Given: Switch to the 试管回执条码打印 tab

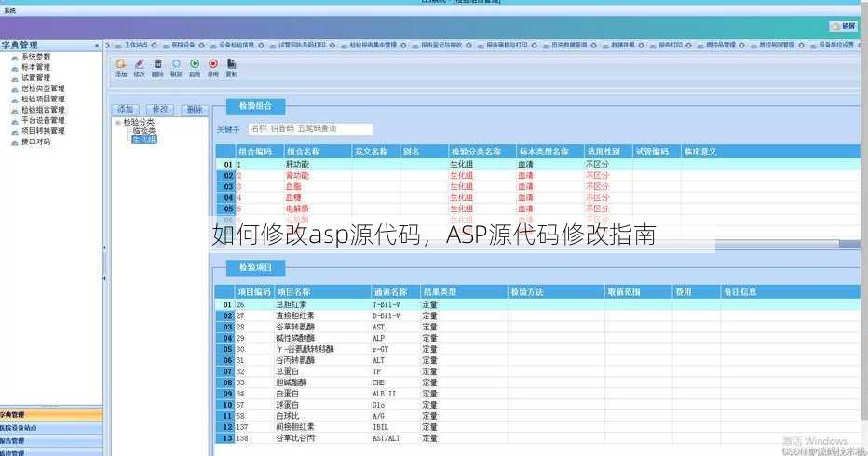Looking at the screenshot, I should coord(302,45).
